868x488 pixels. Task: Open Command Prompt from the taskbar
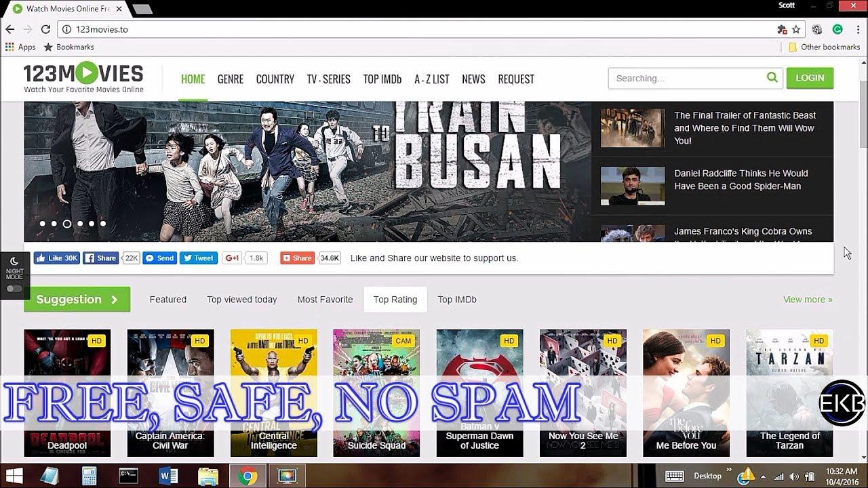click(x=128, y=476)
